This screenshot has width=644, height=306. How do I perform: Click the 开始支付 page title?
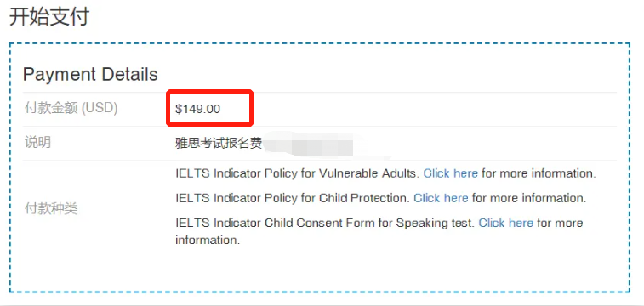pyautogui.click(x=49, y=17)
